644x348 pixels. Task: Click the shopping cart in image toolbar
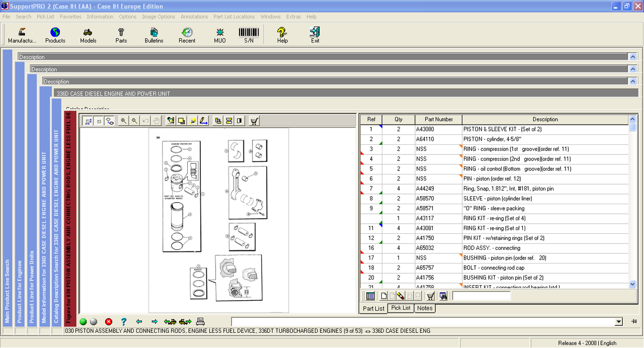[x=254, y=121]
